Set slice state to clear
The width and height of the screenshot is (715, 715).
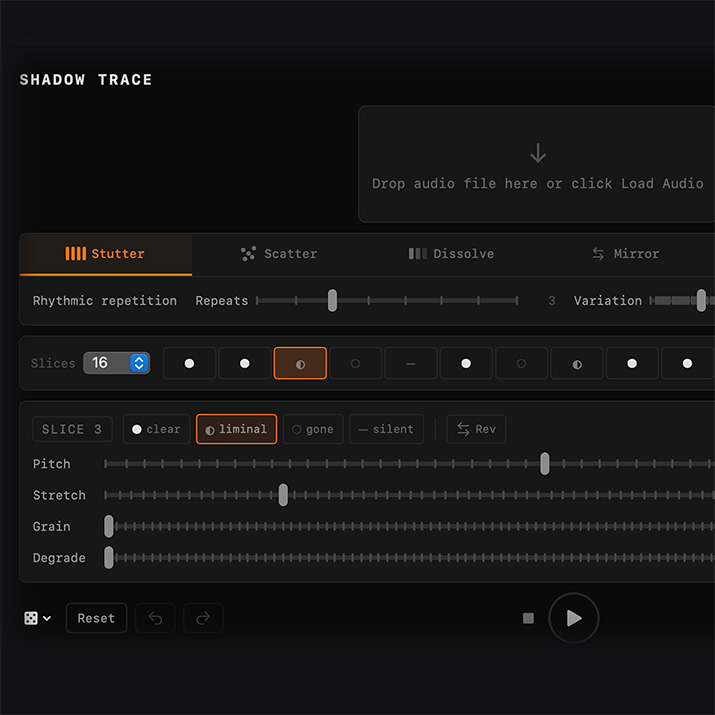pos(156,429)
